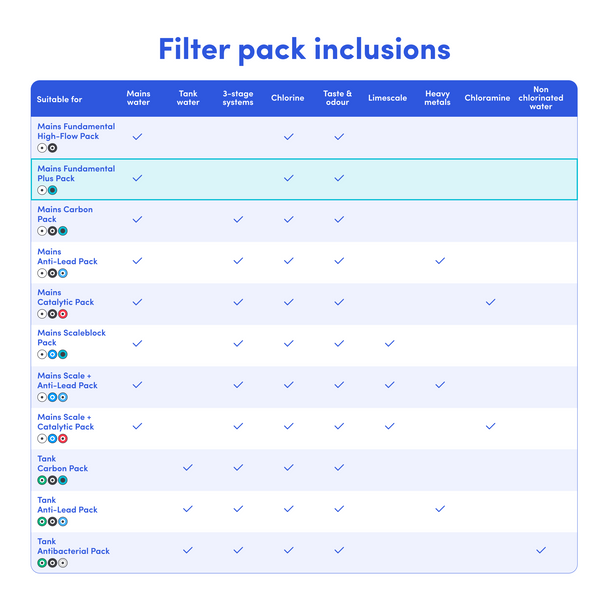Click the Heavy metals checkmark for Mains Anti-Lead Pack
This screenshot has width=608, height=608.
click(x=440, y=261)
